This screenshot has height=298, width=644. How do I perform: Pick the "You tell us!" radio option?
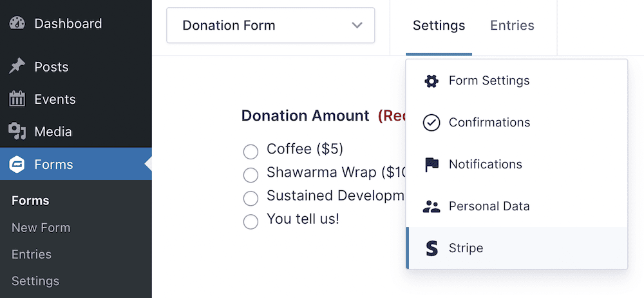pos(251,221)
